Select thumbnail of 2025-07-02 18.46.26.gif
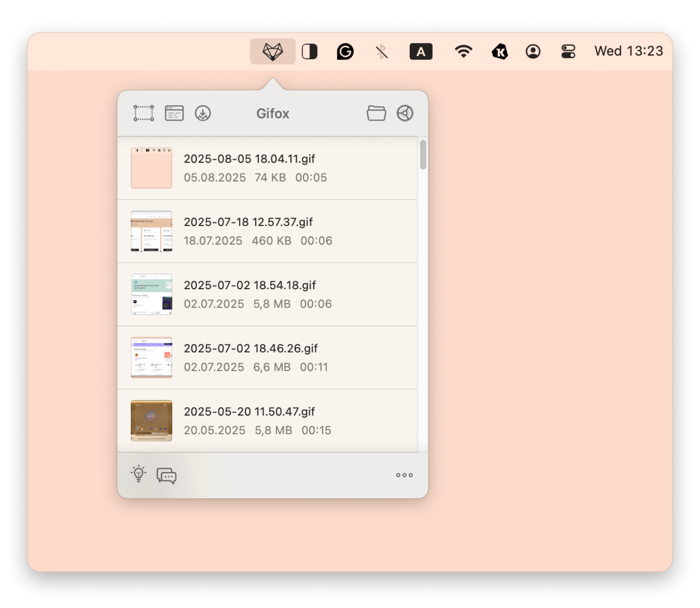The height and width of the screenshot is (608, 700). click(151, 357)
